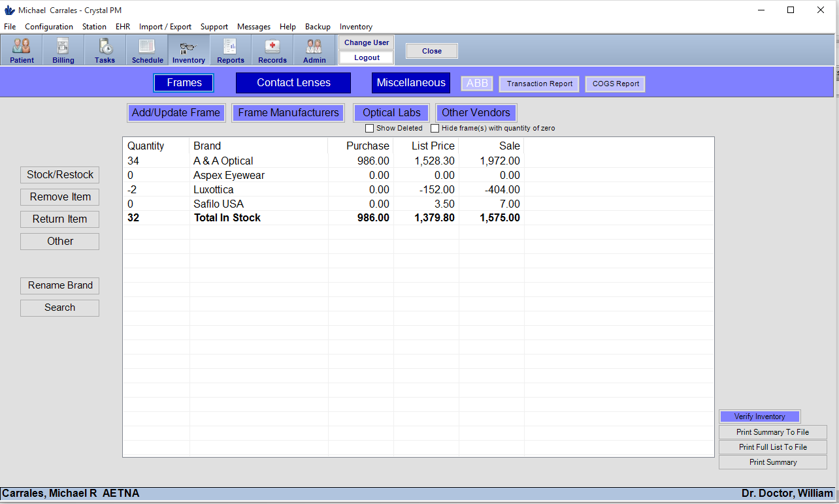This screenshot has width=839, height=504.
Task: Hide frames with quantity of zero
Action: tap(435, 128)
